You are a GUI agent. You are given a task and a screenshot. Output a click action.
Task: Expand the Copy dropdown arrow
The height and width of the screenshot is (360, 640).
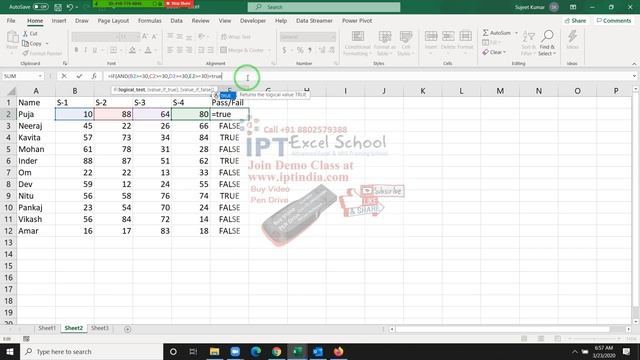47,44
